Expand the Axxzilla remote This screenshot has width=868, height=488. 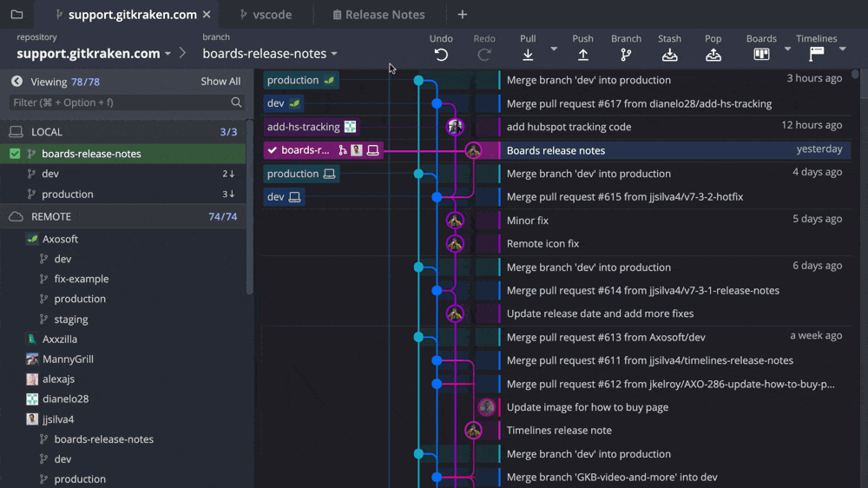coord(59,339)
